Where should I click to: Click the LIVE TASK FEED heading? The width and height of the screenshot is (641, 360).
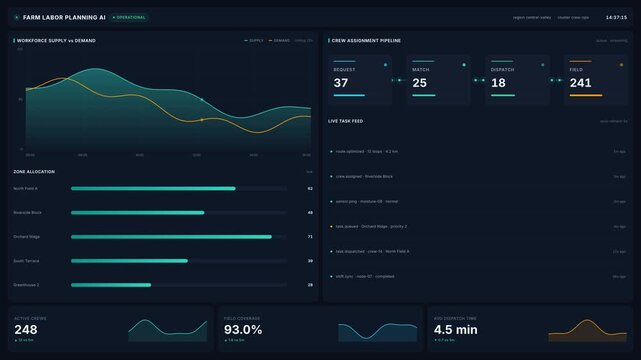pyautogui.click(x=345, y=121)
